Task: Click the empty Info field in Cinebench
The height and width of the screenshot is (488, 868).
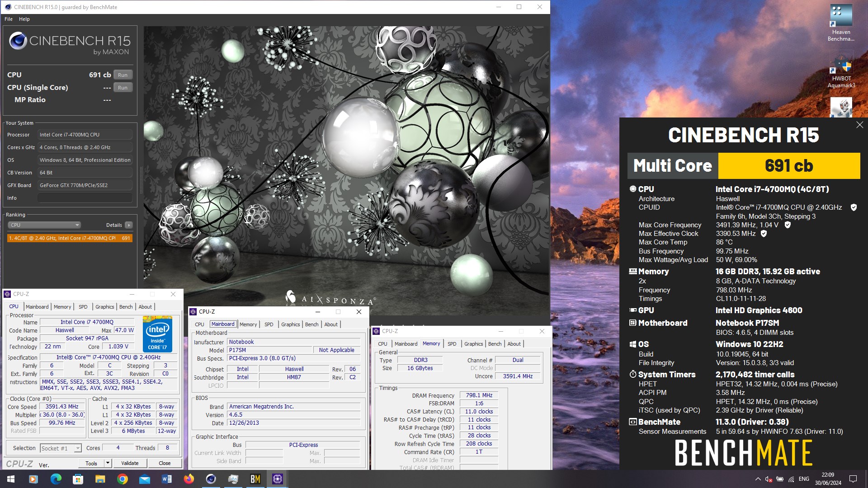Action: 85,198
